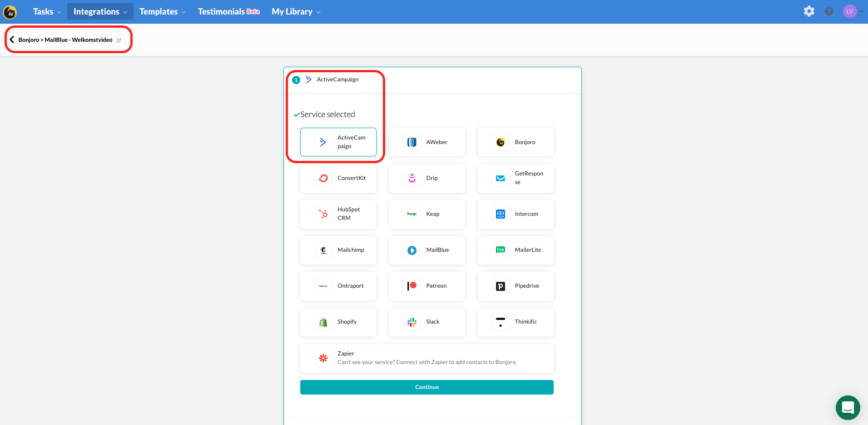This screenshot has height=425, width=868.
Task: Choose the Ontraport service card
Action: tap(338, 285)
